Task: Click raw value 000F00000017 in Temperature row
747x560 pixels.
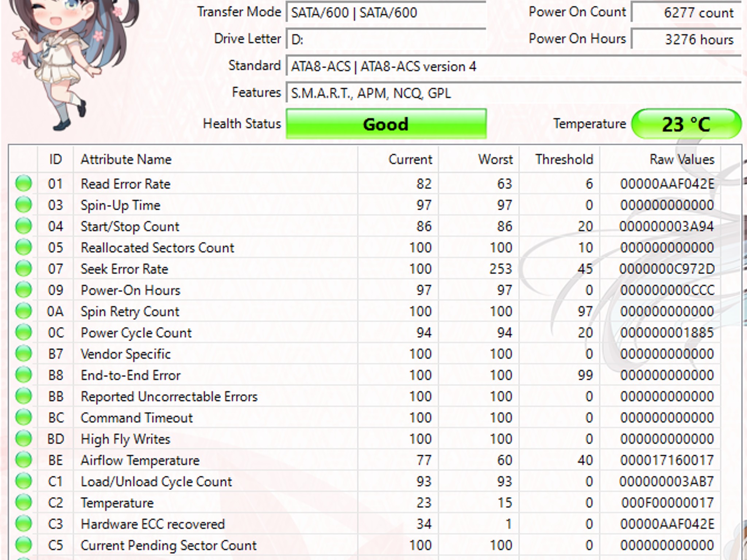Action: coord(667,503)
